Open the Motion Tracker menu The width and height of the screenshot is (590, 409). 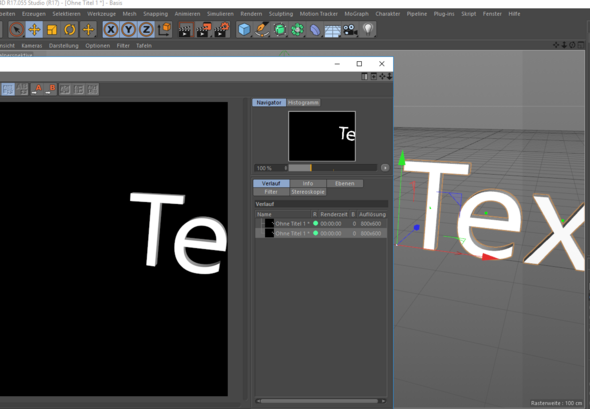(318, 14)
